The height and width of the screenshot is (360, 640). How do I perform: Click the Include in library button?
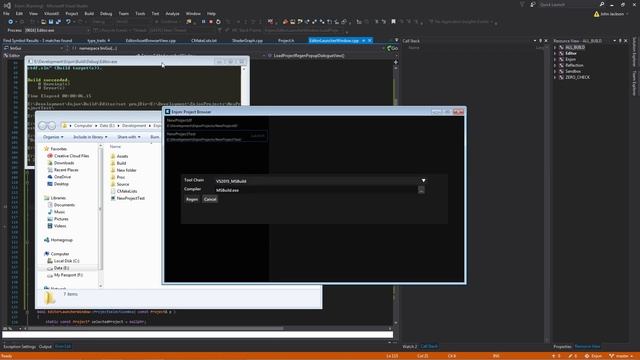(90, 137)
